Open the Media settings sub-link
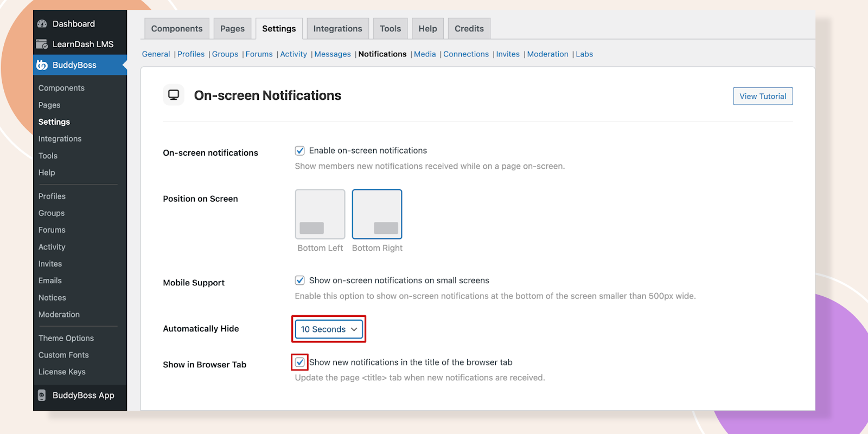This screenshot has width=868, height=434. pyautogui.click(x=425, y=54)
